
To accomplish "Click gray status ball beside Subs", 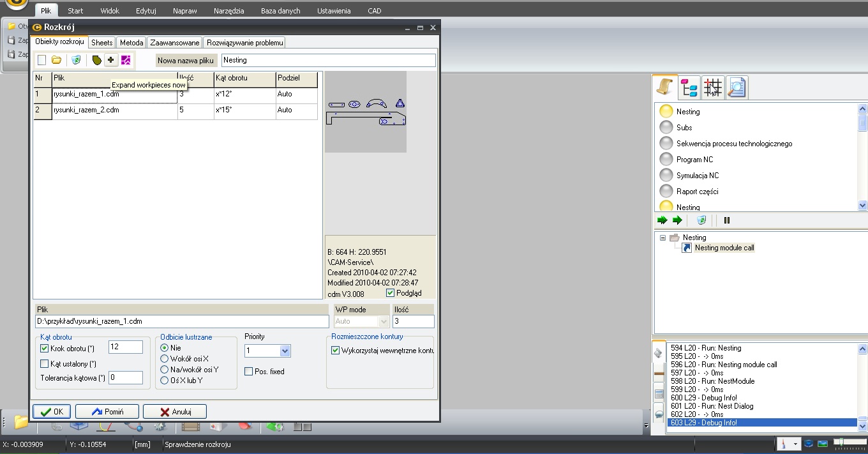I will point(666,127).
